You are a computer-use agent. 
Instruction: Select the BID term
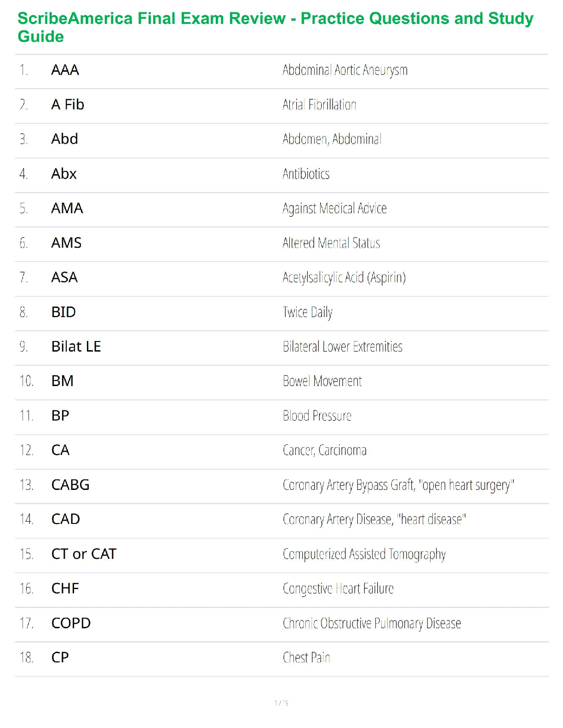[x=63, y=312]
